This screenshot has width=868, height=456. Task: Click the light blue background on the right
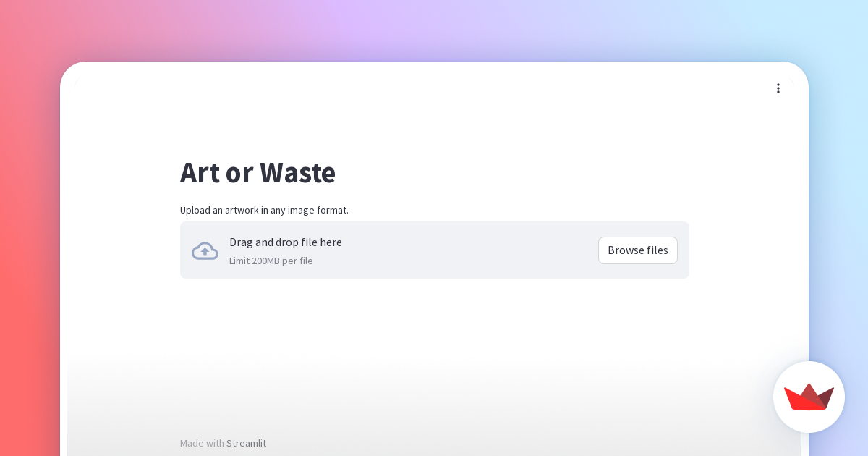[839, 181]
